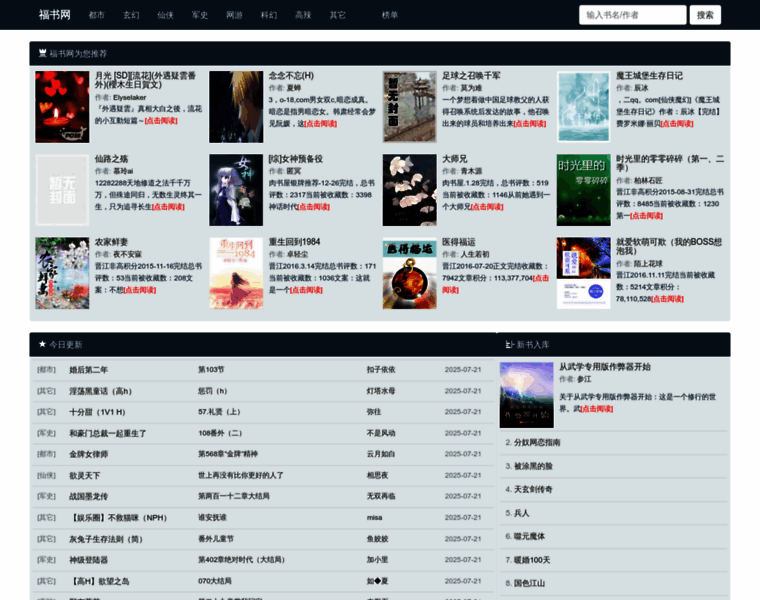Viewport: 760px width, 600px height.
Task: Open the 月光 candle-and-hearts cover thumbnail
Action: pos(62,107)
